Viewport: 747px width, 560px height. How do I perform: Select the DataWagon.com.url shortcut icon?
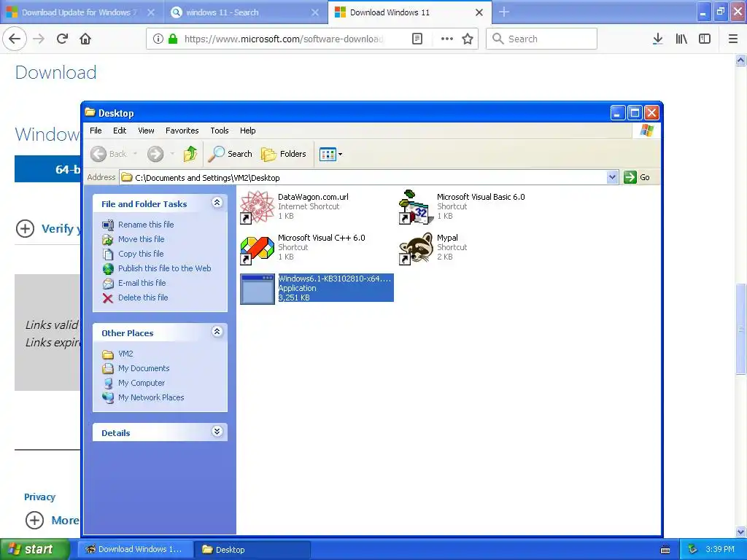click(258, 206)
